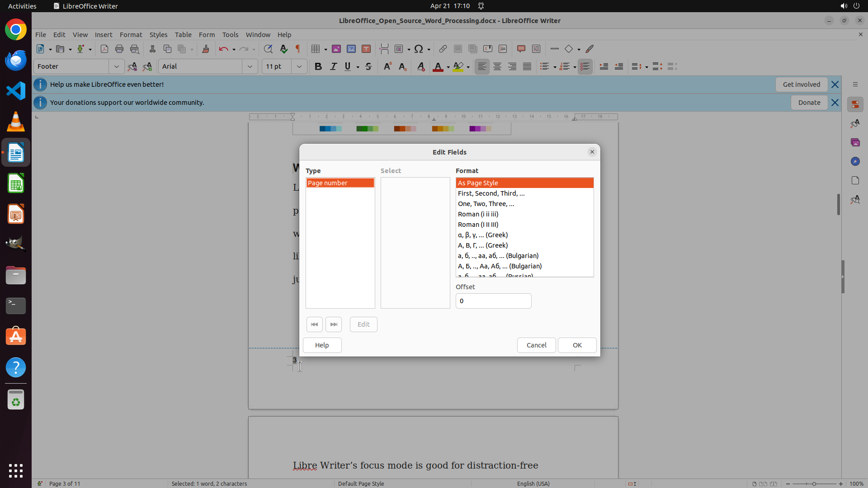This screenshot has height=488, width=868.
Task: Toggle Bold formatting
Action: pyautogui.click(x=318, y=66)
